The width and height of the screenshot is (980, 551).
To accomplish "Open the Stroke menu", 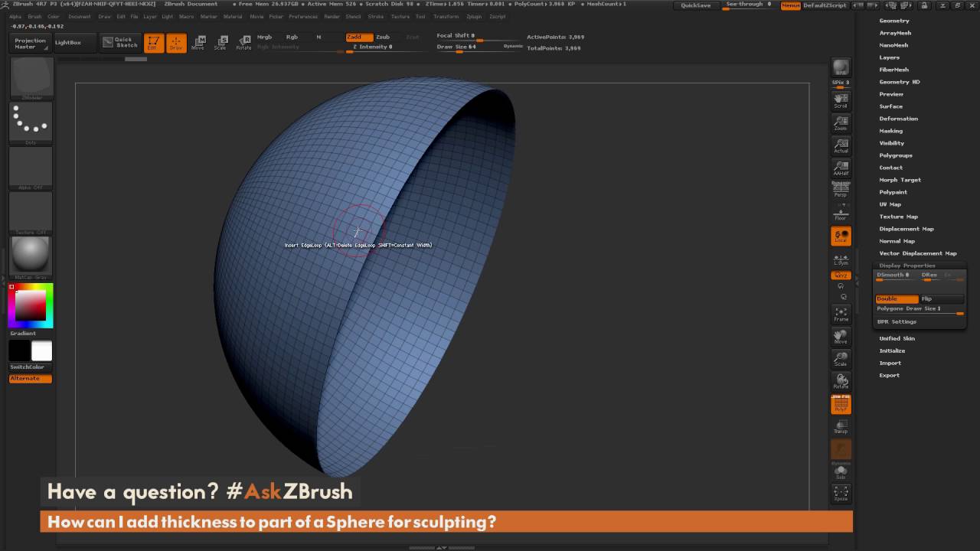I will click(x=375, y=16).
